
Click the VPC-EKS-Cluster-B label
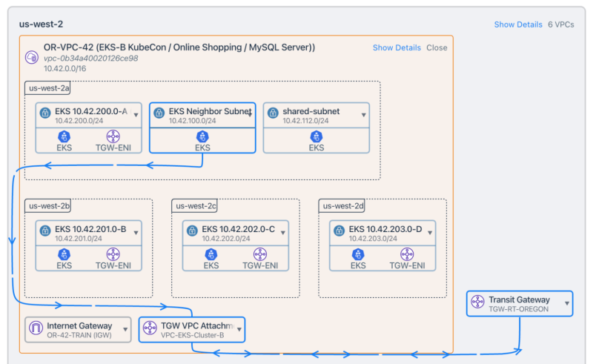(x=193, y=335)
